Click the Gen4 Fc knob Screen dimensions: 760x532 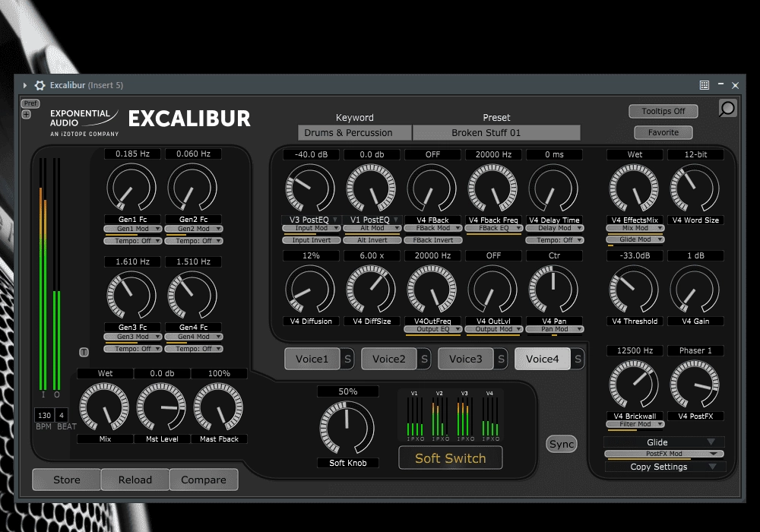pyautogui.click(x=192, y=296)
